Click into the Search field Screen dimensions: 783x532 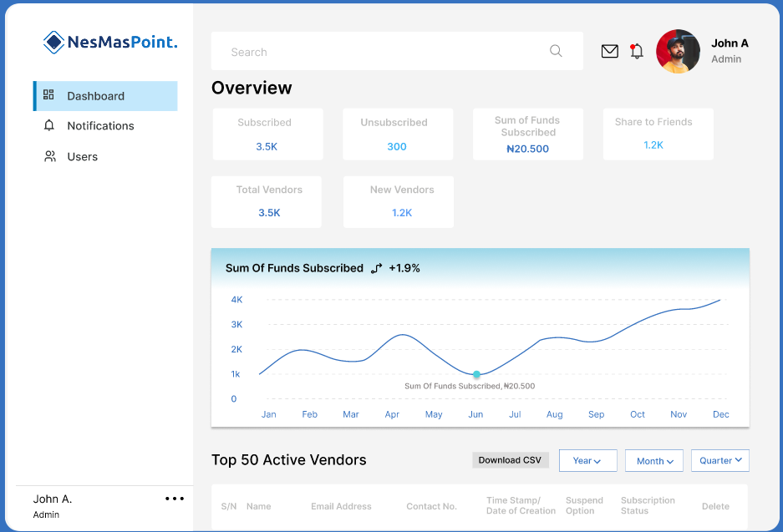tap(376, 52)
